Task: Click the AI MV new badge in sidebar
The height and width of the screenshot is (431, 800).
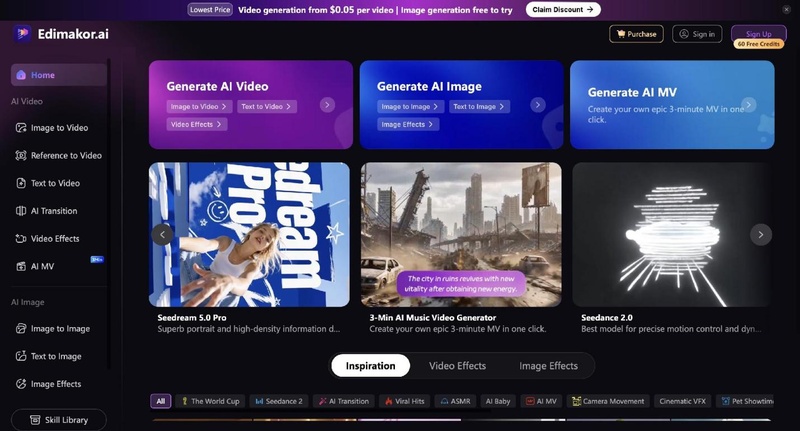Action: tap(97, 260)
